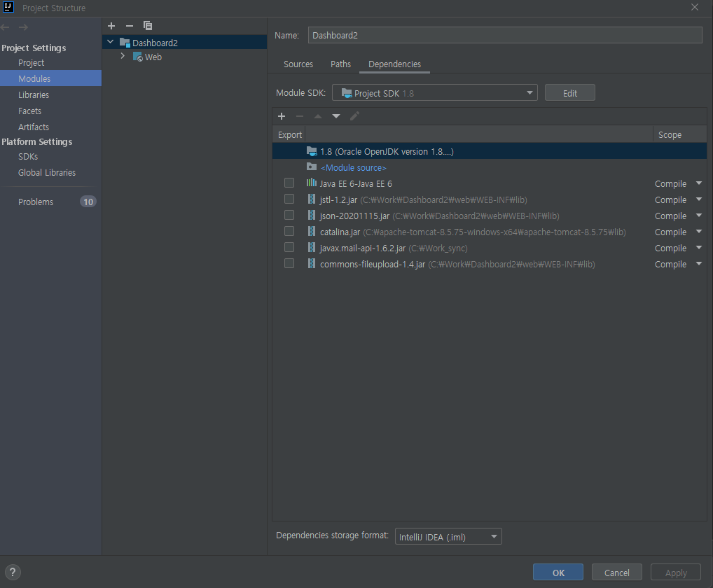
Task: Open the Module SDK dropdown
Action: (x=435, y=92)
